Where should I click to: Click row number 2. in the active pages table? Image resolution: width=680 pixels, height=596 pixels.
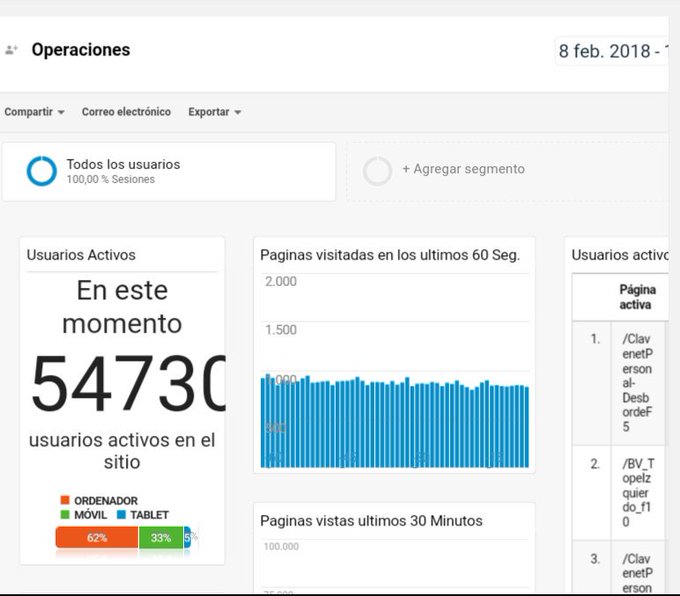(x=595, y=464)
